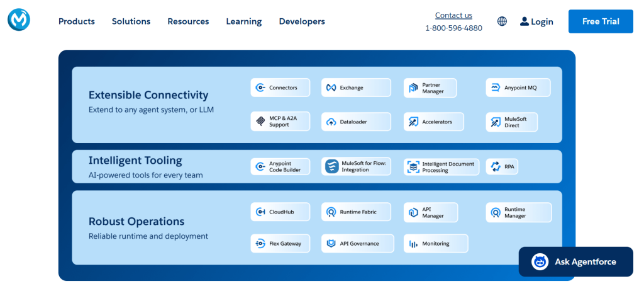Start a Free Trial

[x=601, y=21]
